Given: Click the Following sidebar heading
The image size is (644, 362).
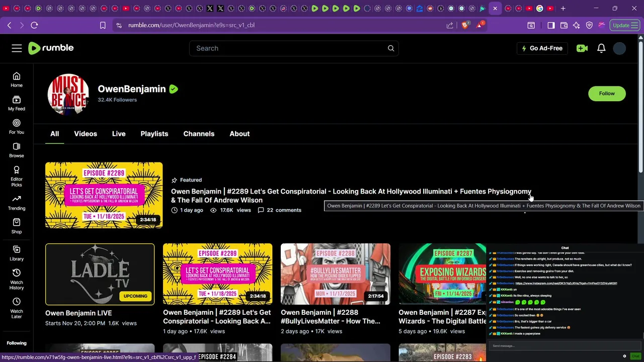Looking at the screenshot, I should click(x=17, y=343).
